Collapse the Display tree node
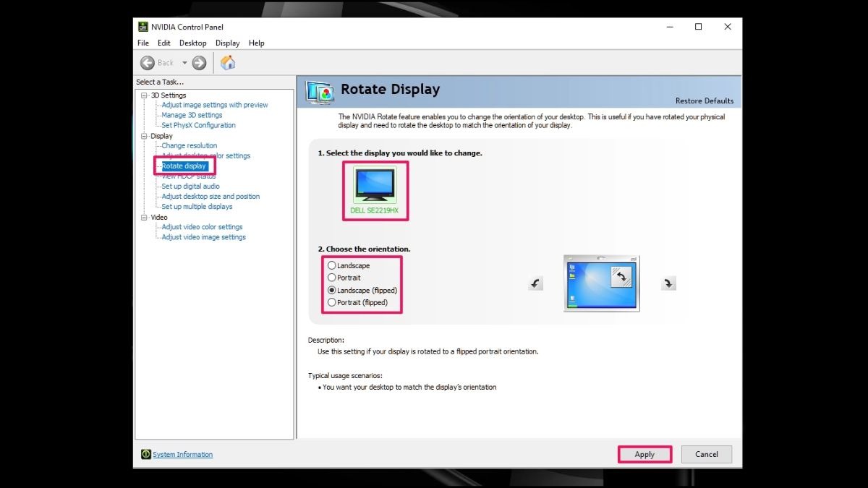 pos(144,136)
